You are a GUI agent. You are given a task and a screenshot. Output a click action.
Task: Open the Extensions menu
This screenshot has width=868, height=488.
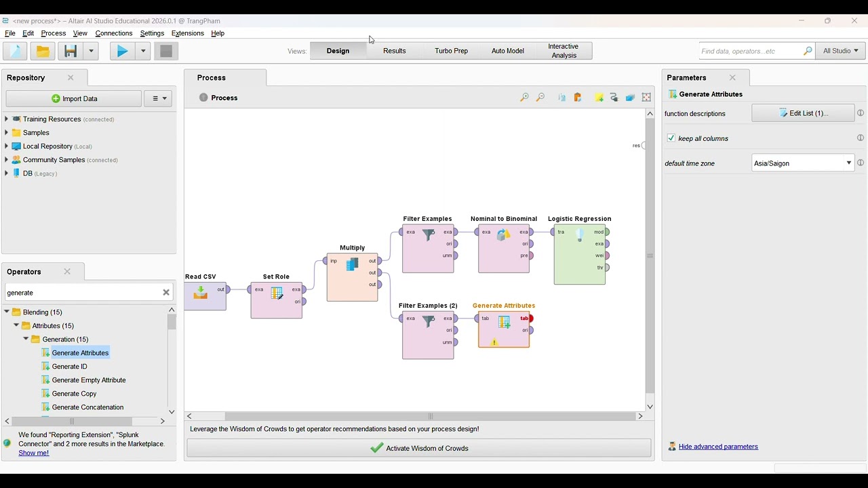click(x=188, y=33)
